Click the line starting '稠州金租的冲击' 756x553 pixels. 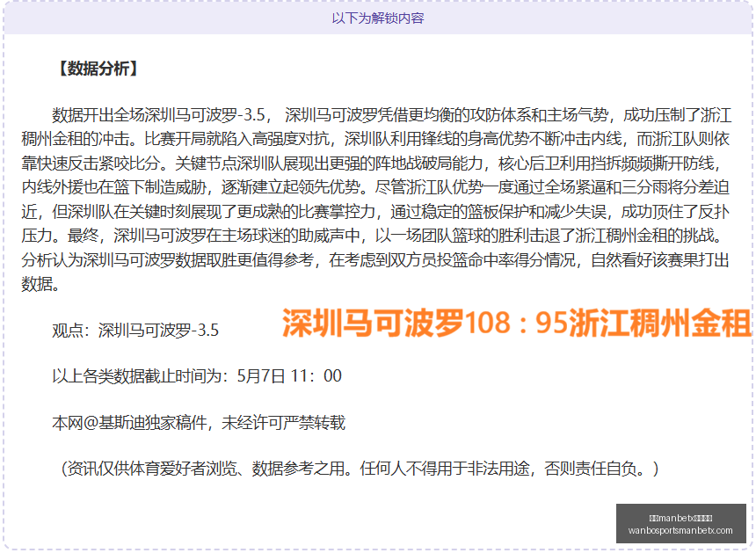(375, 139)
